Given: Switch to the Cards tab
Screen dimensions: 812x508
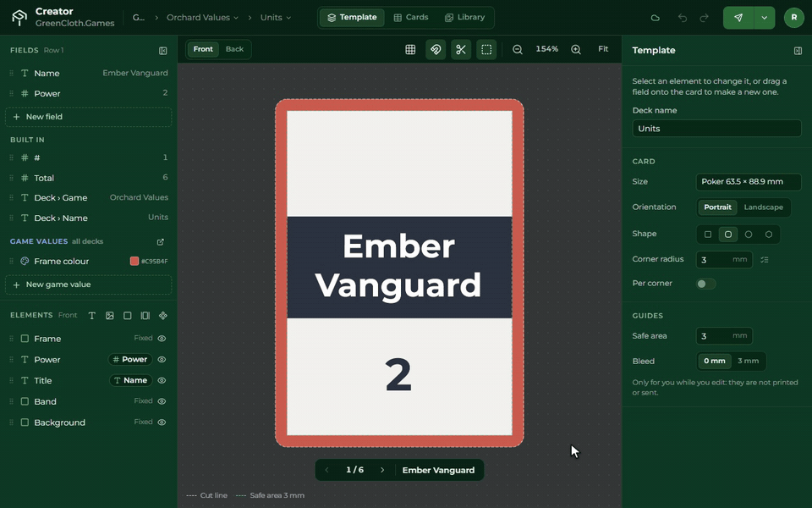Looking at the screenshot, I should 411,18.
